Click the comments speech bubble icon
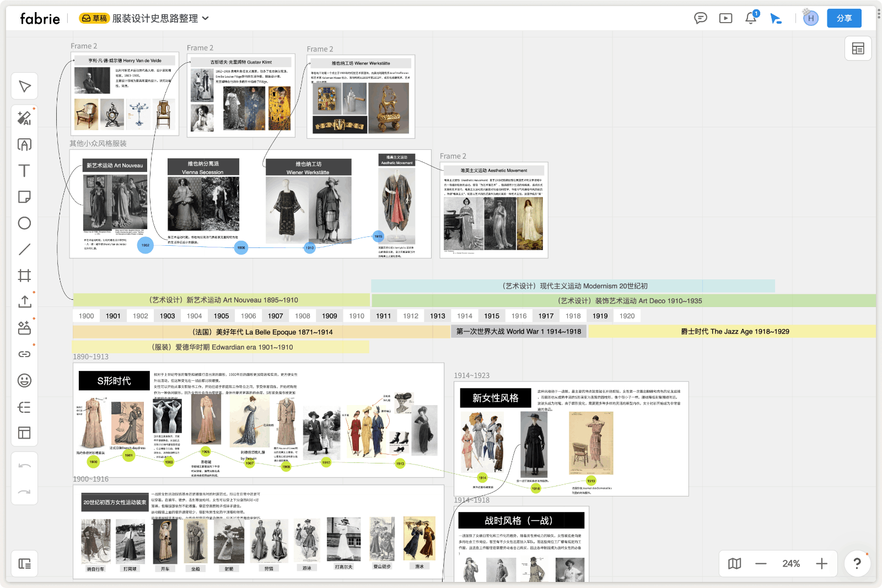 [700, 18]
